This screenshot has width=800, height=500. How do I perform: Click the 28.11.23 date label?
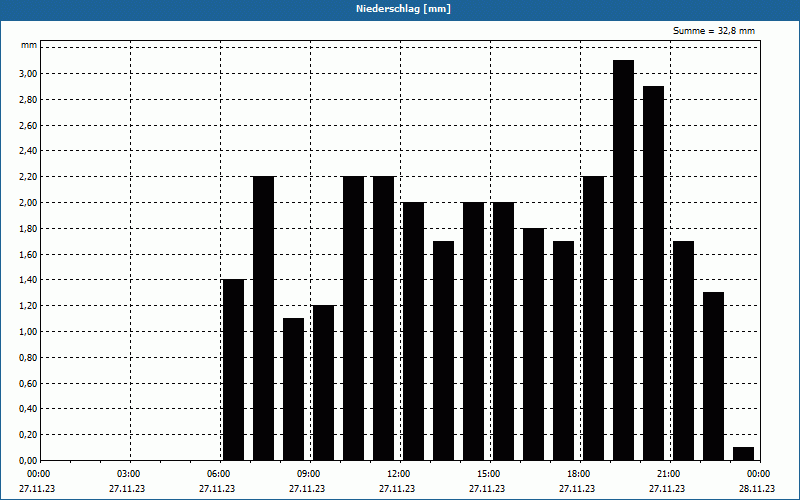[x=757, y=488]
